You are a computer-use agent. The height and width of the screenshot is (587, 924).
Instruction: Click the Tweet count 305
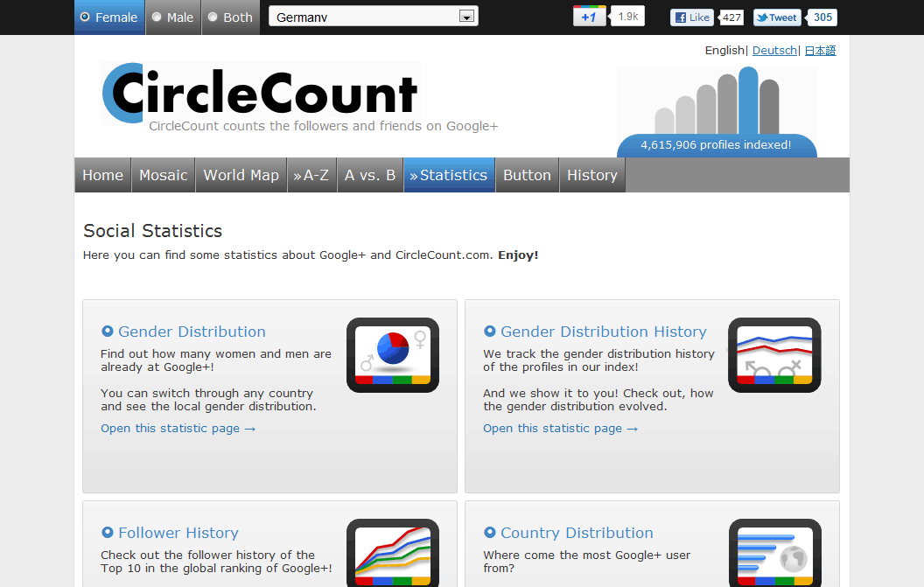[x=822, y=17]
